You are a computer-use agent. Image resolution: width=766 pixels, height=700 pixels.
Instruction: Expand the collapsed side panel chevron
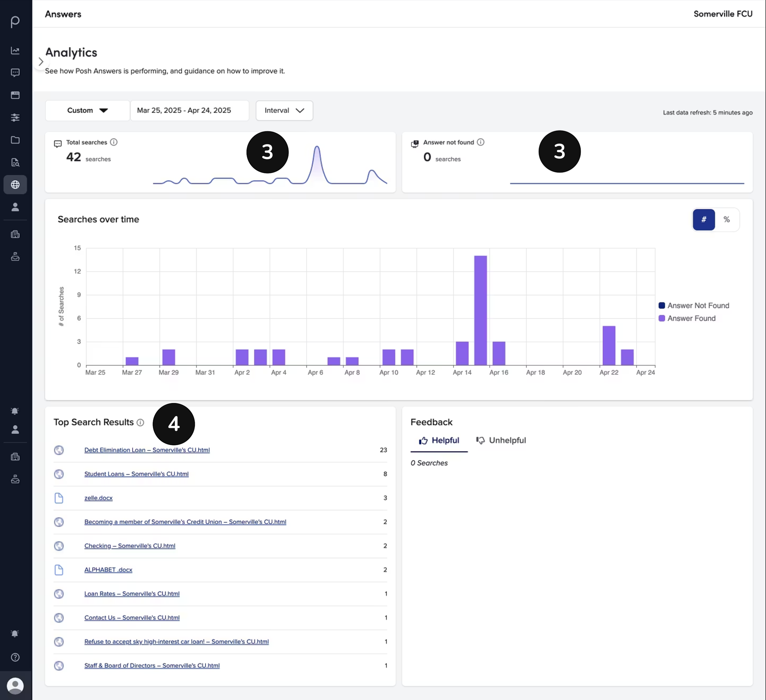coord(41,62)
